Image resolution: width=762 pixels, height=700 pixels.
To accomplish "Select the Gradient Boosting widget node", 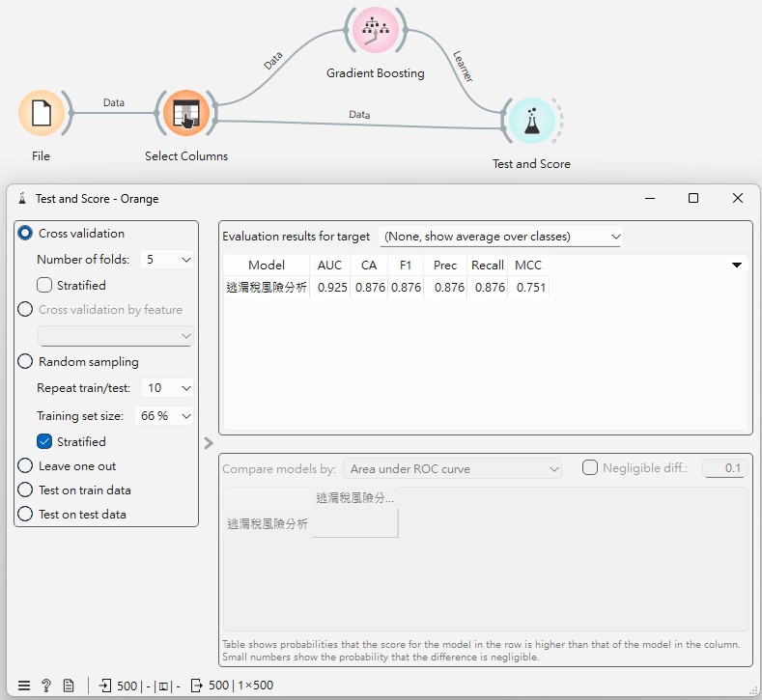I will point(375,32).
